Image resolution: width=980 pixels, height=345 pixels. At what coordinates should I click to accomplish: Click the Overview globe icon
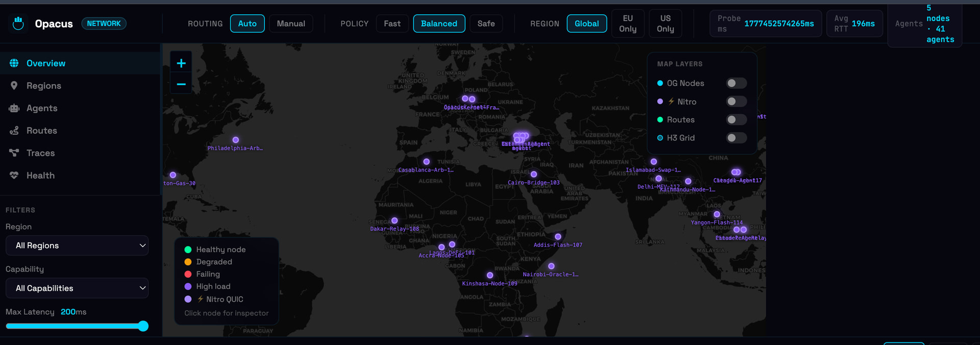point(14,63)
